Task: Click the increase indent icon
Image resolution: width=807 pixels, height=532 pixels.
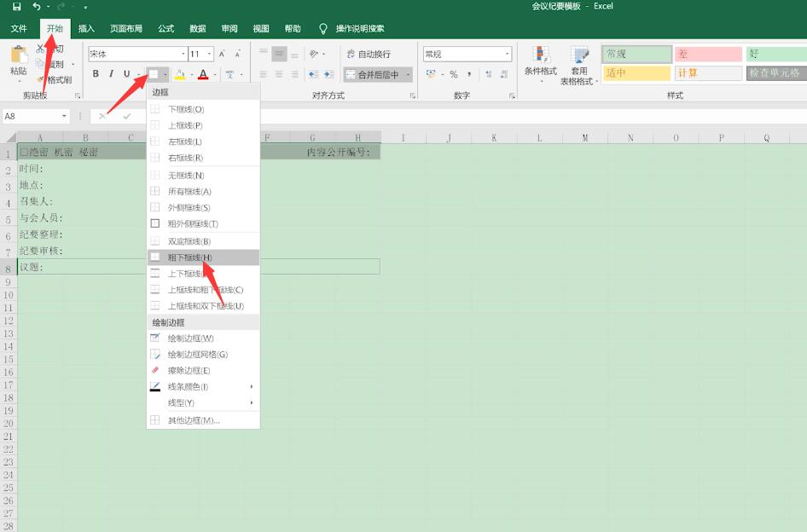Action: click(x=329, y=75)
